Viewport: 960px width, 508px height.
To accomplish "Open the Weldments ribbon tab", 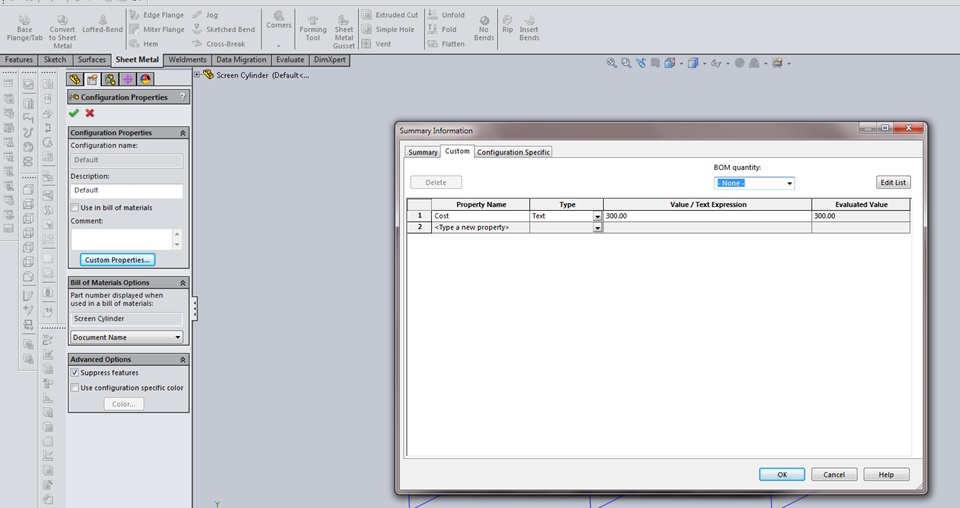I will pos(187,60).
